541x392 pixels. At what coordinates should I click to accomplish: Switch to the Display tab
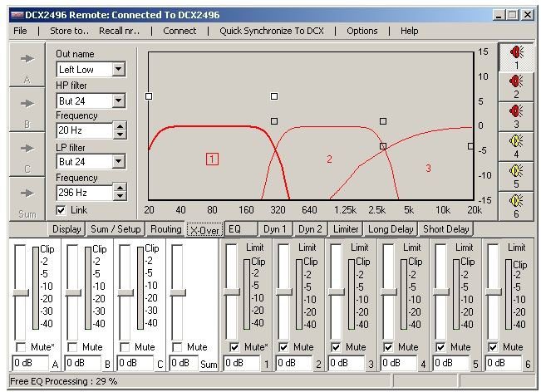(66, 229)
